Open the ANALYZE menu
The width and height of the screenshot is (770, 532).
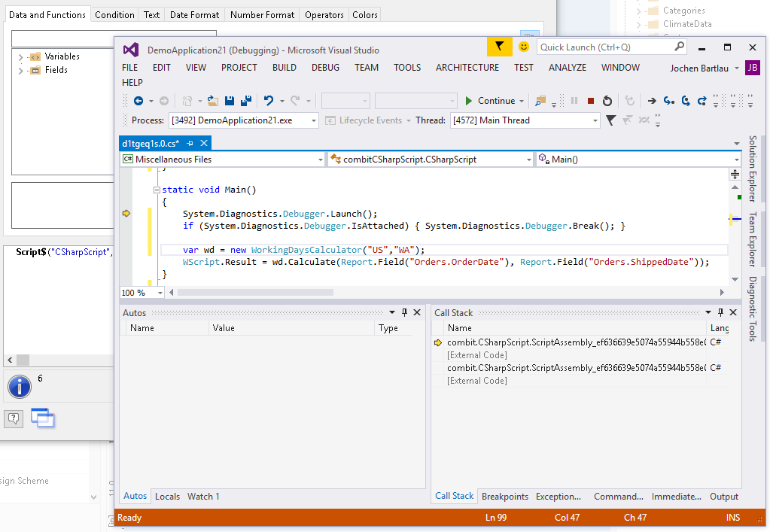tap(568, 68)
